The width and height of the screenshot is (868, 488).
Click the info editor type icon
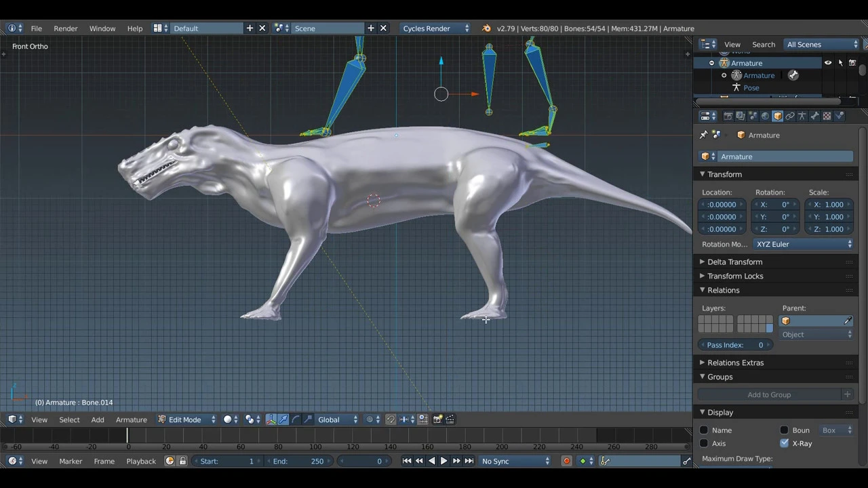pos(15,28)
